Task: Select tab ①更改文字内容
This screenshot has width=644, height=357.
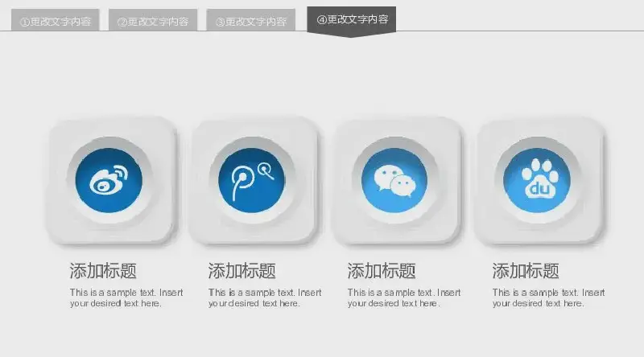Action: pos(55,20)
